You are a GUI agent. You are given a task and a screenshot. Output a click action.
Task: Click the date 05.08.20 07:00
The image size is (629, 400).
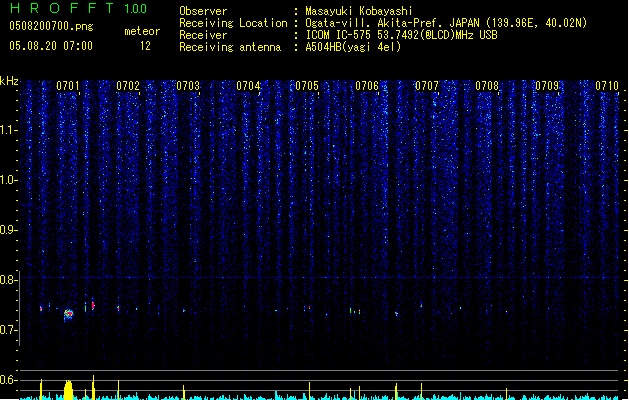coord(51,46)
